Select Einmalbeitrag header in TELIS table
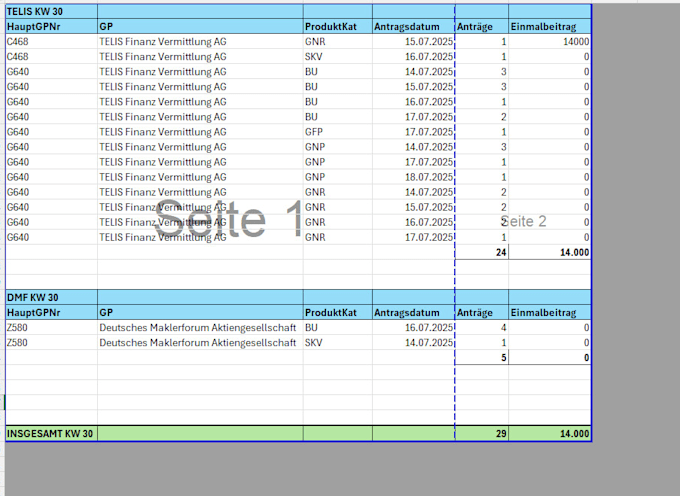The image size is (680, 496). (549, 26)
